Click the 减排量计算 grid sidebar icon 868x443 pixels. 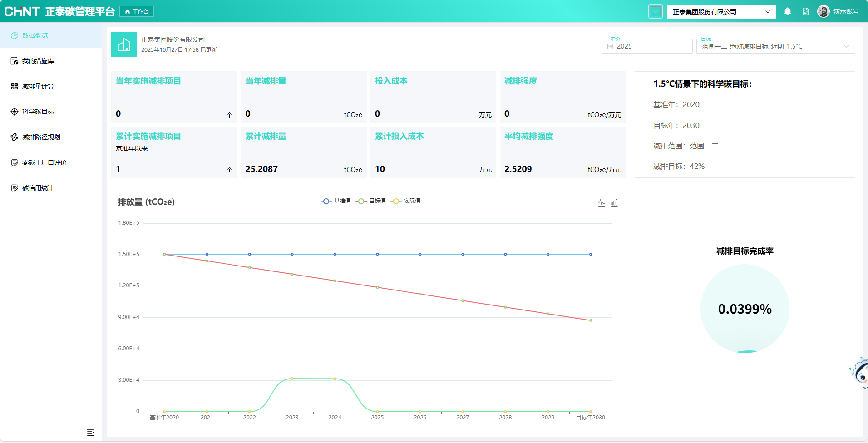tap(15, 86)
